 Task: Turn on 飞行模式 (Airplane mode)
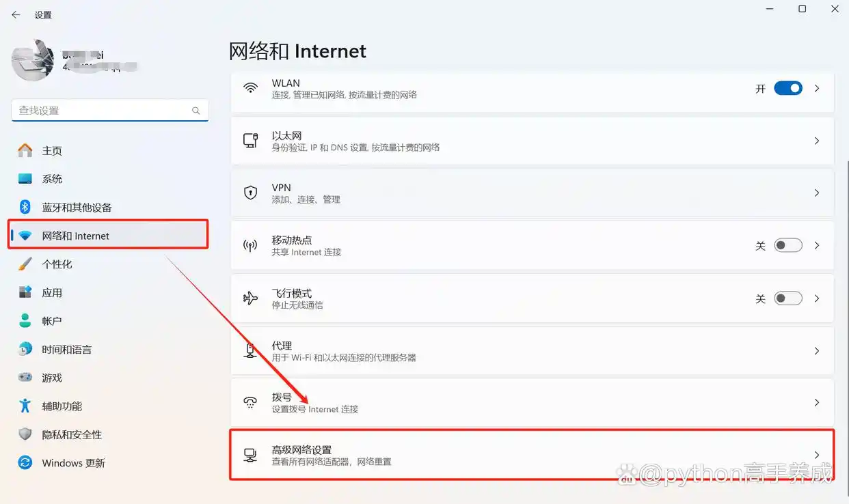tap(787, 298)
